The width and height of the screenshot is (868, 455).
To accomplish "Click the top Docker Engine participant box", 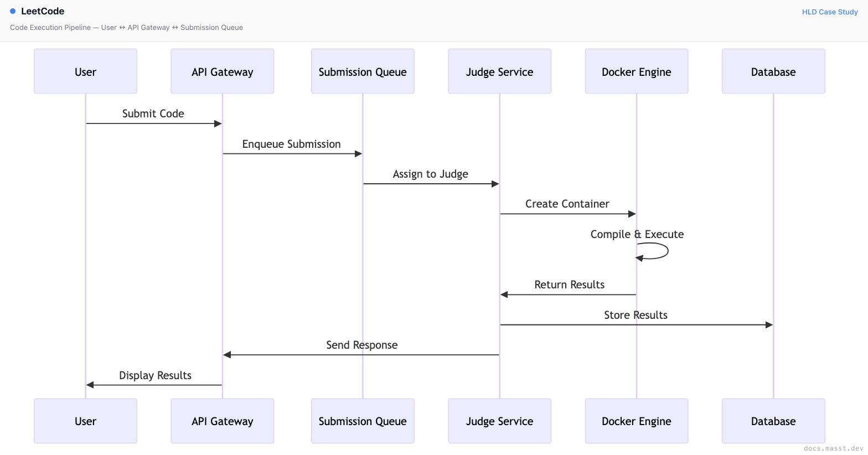I will (637, 71).
